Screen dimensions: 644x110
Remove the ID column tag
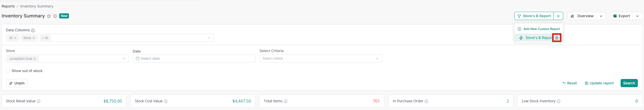point(15,38)
